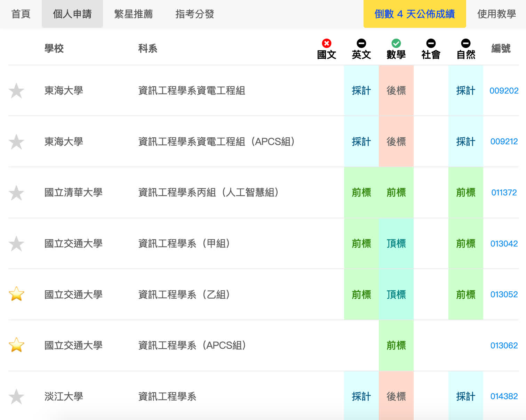Screen dimensions: 526x420
Task: Click the 科系 column header
Action: tap(148, 48)
